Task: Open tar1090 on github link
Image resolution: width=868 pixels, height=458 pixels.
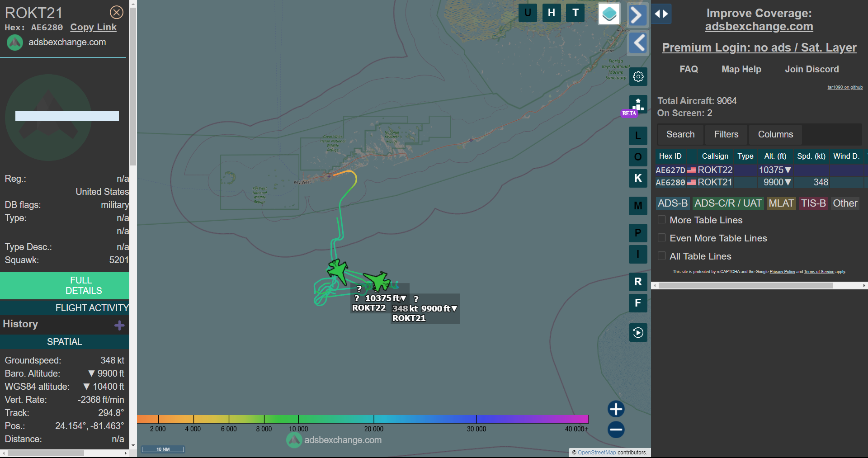Action: (x=845, y=87)
